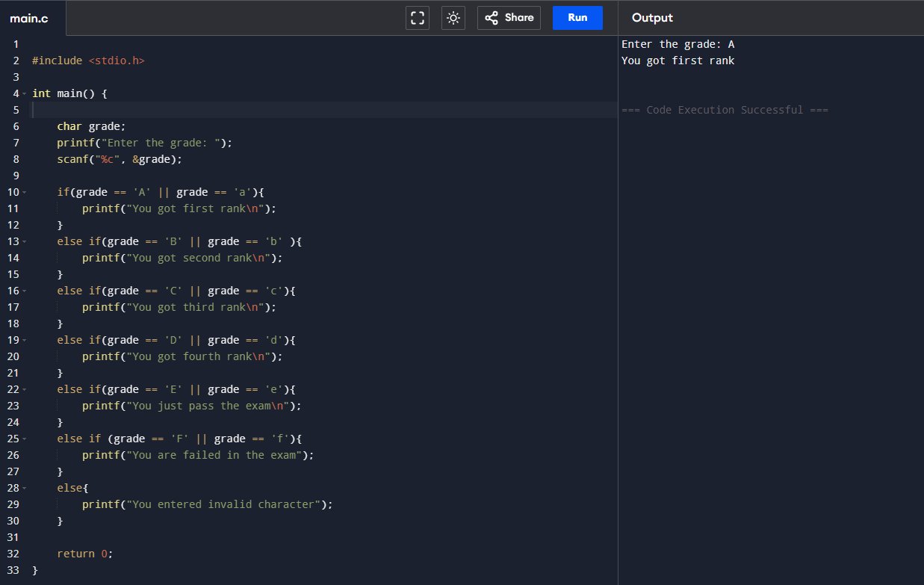Fold the grade F block on line 25

(25, 439)
